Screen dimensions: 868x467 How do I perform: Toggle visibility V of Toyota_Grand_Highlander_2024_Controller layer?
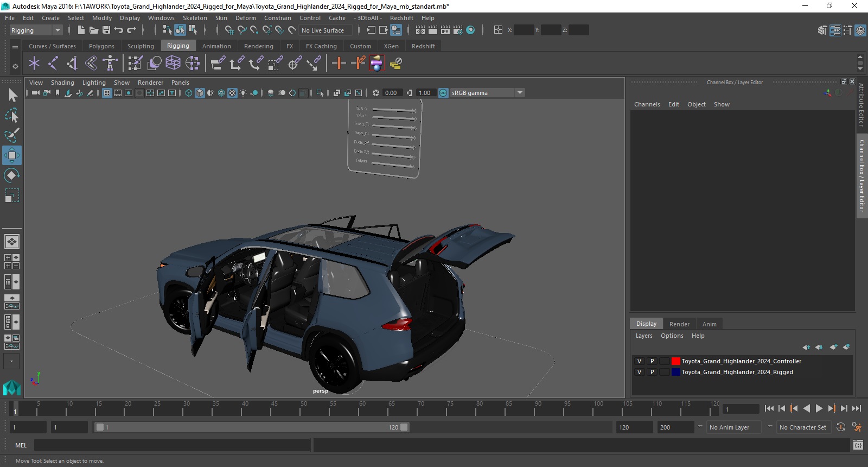(x=639, y=361)
